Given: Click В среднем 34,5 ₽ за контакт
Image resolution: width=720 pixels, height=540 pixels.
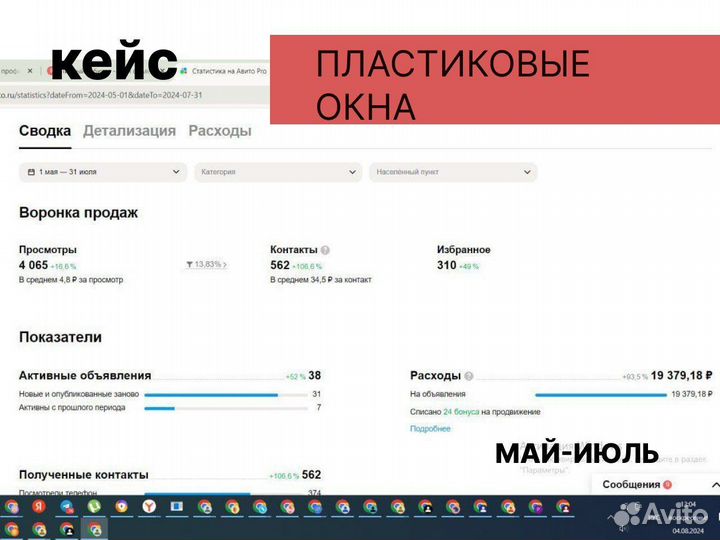Looking at the screenshot, I should (321, 280).
